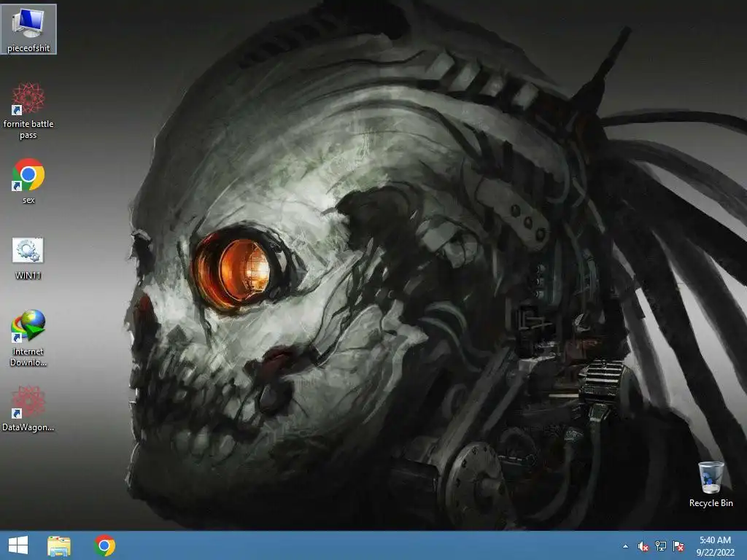Select the 'Recycle Bin' label text
The width and height of the screenshot is (747, 560).
click(x=711, y=503)
